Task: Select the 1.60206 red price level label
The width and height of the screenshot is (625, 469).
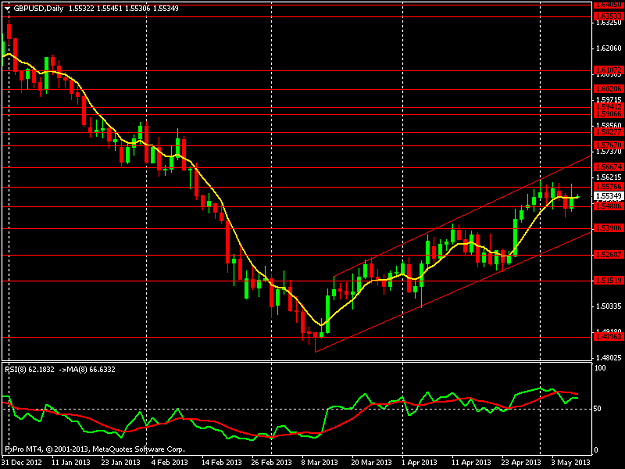Action: tap(608, 89)
